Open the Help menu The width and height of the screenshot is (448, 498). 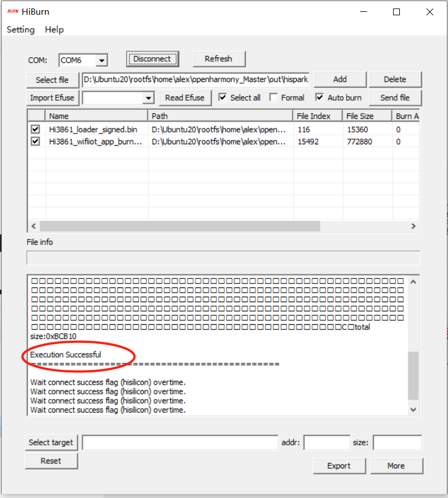(54, 29)
